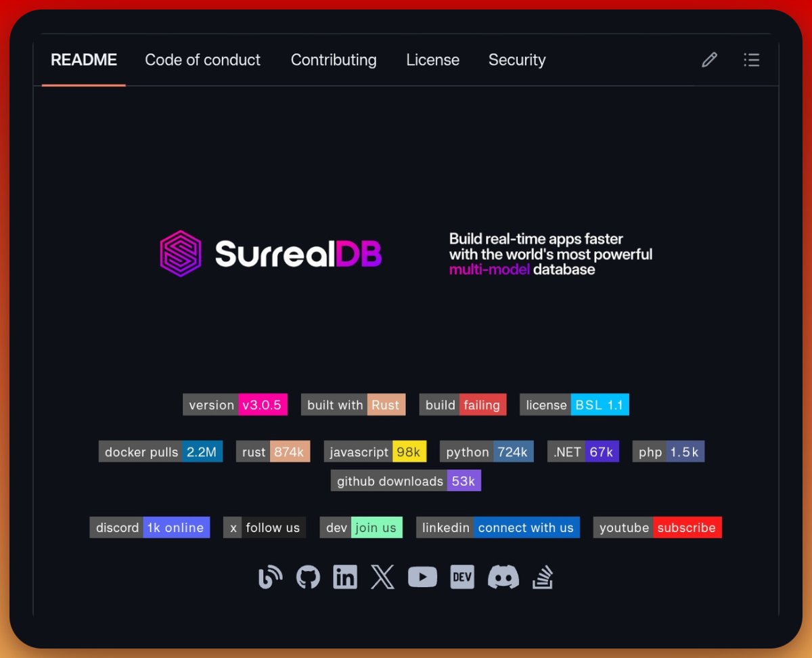Click the discord 1k online badge
The height and width of the screenshot is (658, 812).
[150, 527]
